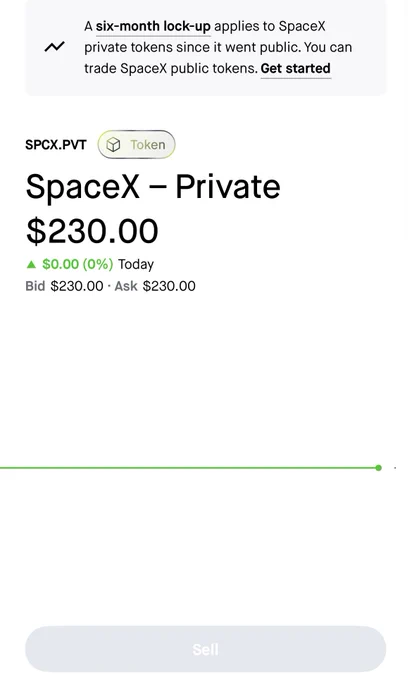The image size is (412, 680).
Task: Open the six-month lock-up link
Action: (153, 26)
